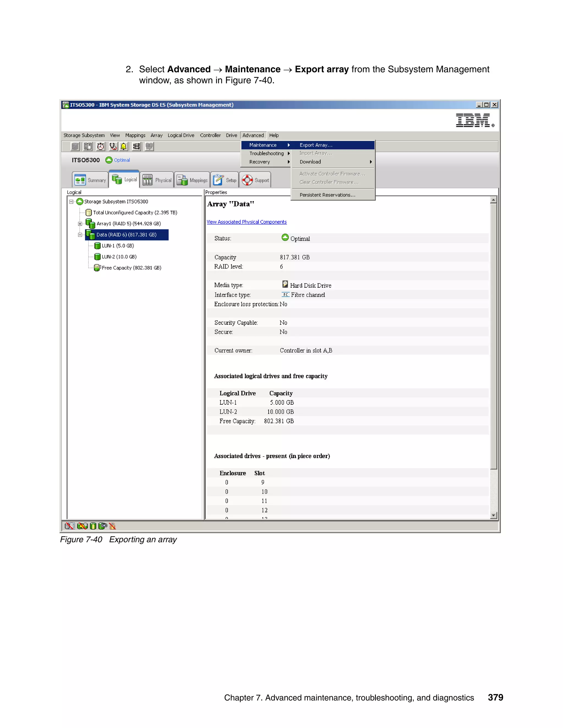563x728 pixels.
Task: Click the crossed-out padlock status bar icon
Action: point(112,526)
